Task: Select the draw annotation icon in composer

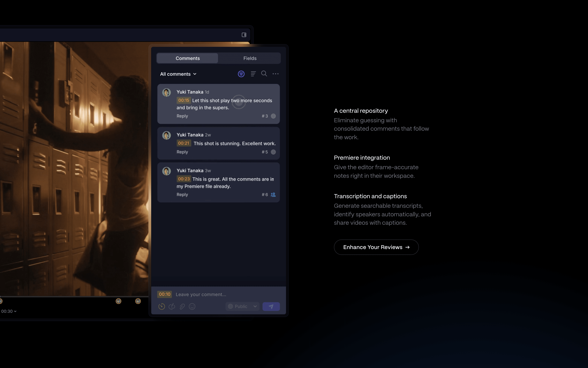Action: coord(172,306)
